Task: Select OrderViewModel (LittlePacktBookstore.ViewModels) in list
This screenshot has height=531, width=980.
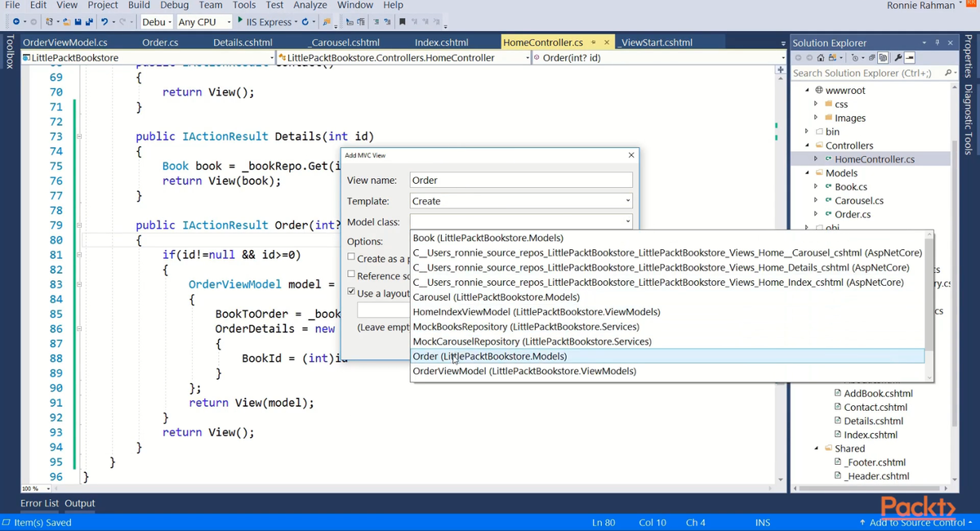Action: (667, 371)
